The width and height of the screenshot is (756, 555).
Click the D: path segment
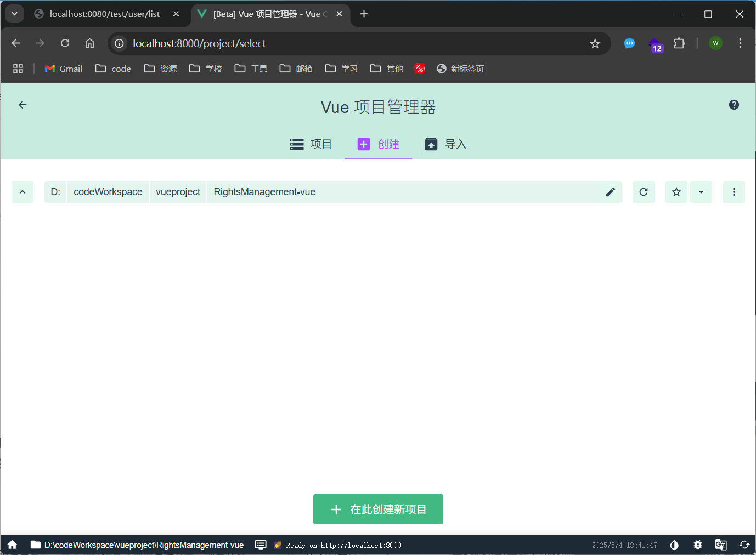(x=55, y=192)
